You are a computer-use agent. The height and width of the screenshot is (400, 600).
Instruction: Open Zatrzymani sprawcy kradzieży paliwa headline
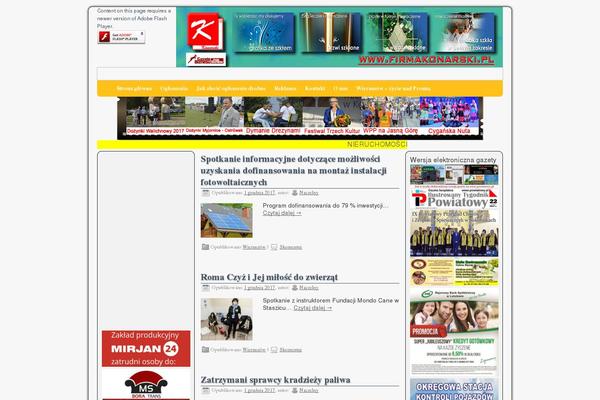tap(276, 380)
